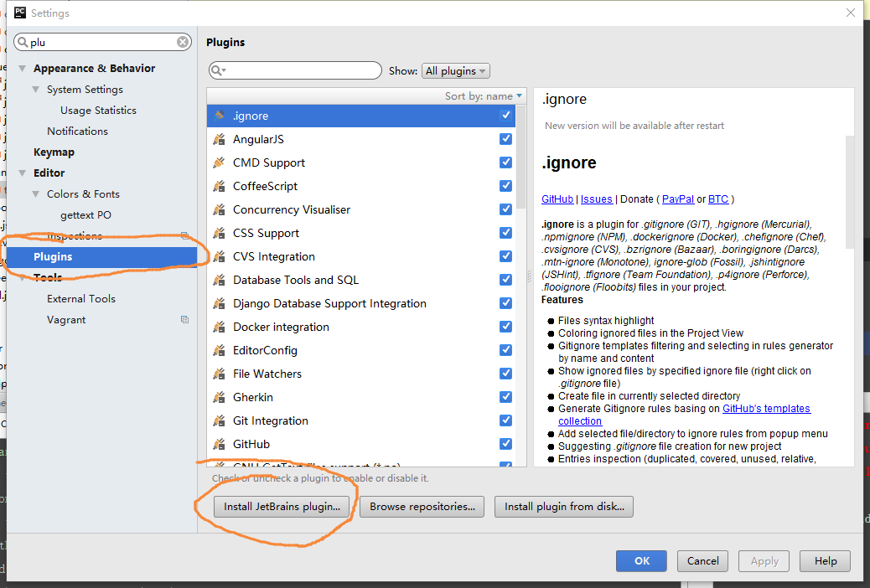Click the CoffeeScript plugin icon
The height and width of the screenshot is (588, 870).
click(219, 186)
